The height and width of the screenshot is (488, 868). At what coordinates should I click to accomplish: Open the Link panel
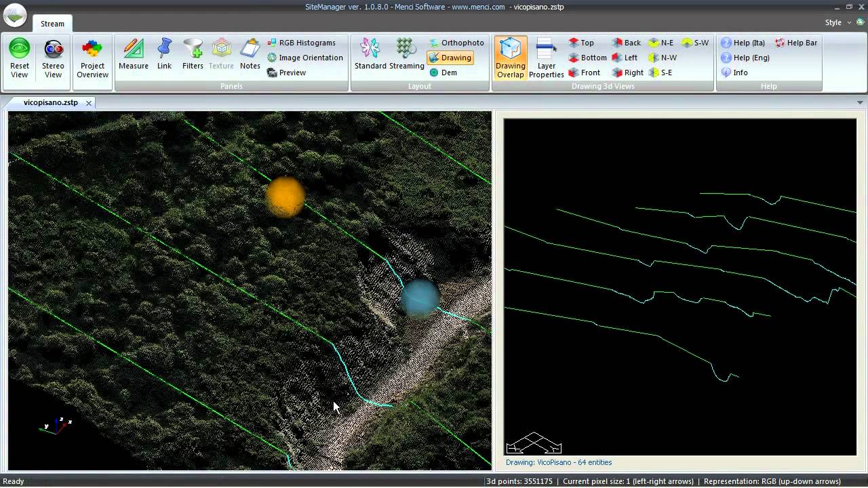pos(164,54)
